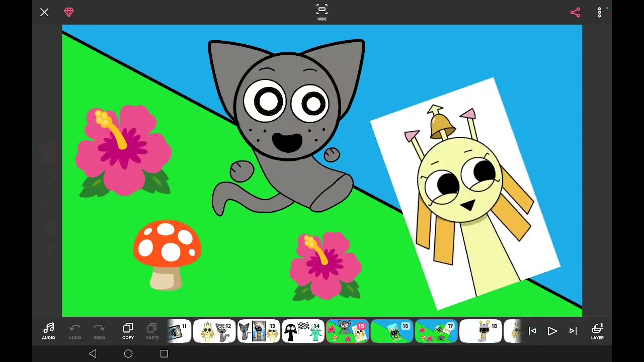
Task: Jump to the last frame
Action: pos(573,331)
